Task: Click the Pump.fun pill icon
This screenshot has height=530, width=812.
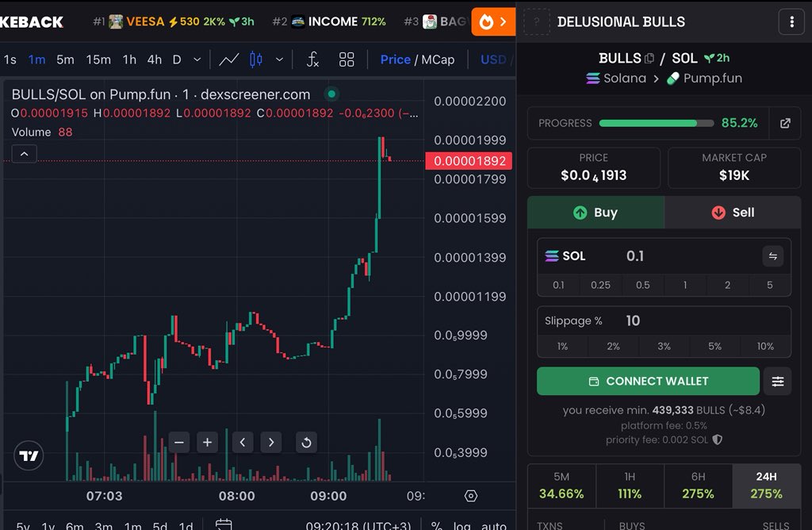Action: point(672,79)
